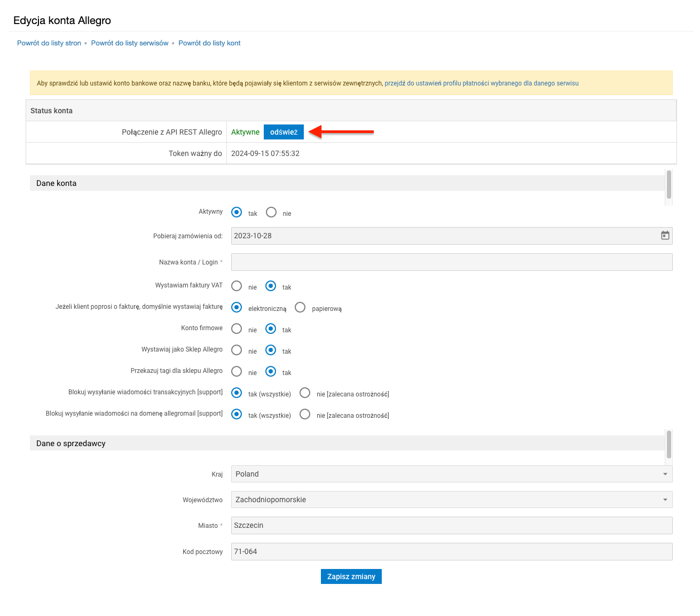This screenshot has width=700, height=616.
Task: Choose 'nie' for Wystawiam faktury VAT
Action: 237,286
